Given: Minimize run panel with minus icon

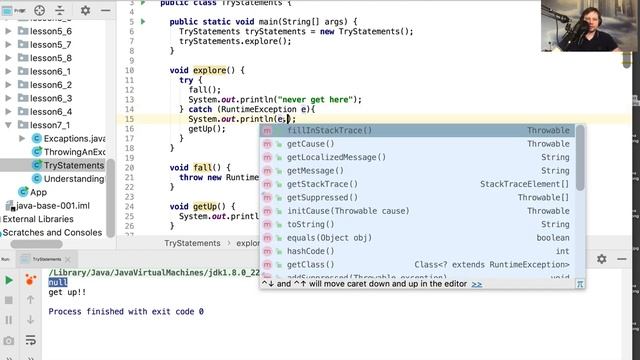Looking at the screenshot, I should [622, 259].
